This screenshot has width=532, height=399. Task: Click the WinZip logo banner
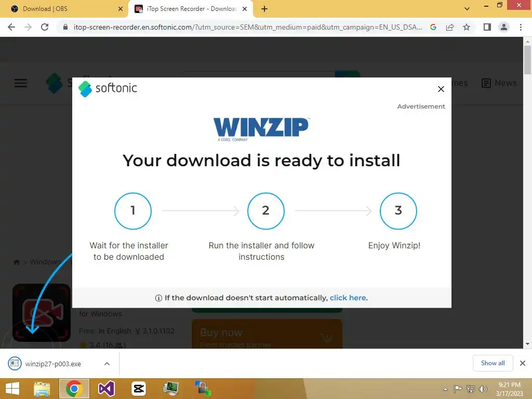point(261,129)
